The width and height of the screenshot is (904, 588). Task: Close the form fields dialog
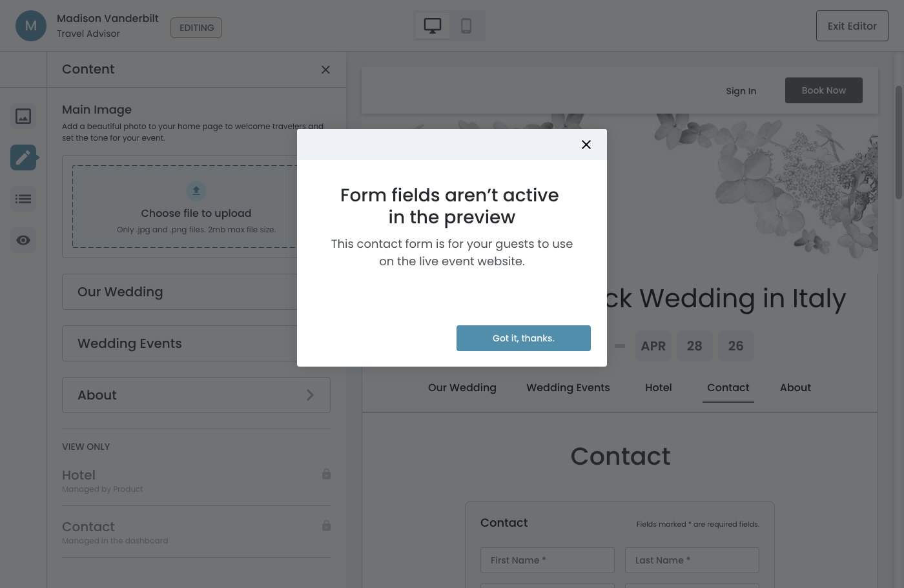coord(586,145)
